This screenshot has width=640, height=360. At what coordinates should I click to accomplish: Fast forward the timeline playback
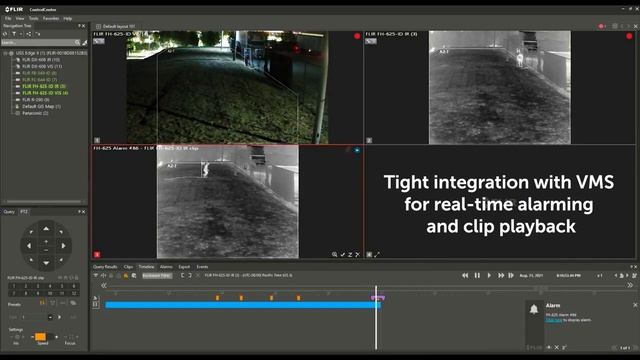501,276
